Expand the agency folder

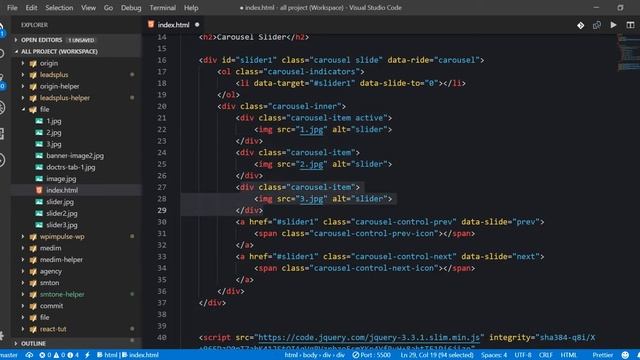pos(51,271)
